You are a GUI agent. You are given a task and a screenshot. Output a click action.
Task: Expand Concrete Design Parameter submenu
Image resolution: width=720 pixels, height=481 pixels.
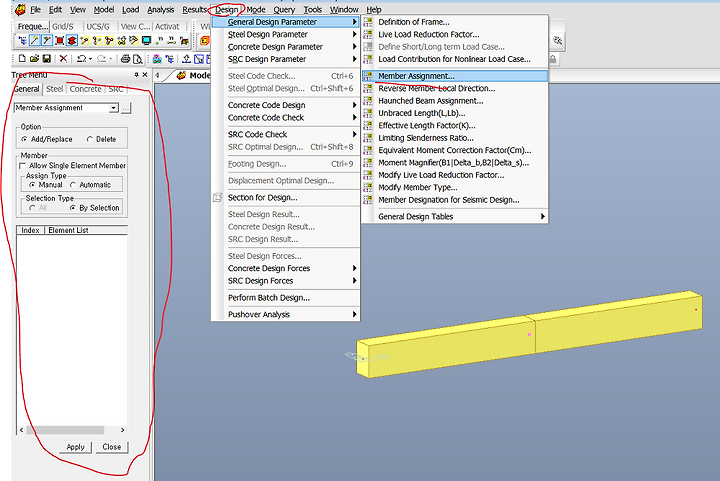pyautogui.click(x=286, y=47)
